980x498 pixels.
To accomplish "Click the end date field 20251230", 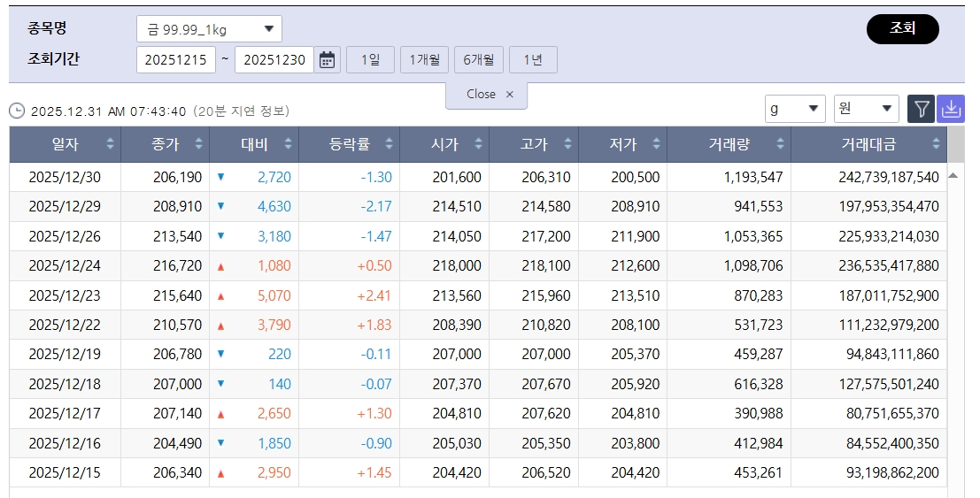I will pyautogui.click(x=274, y=60).
